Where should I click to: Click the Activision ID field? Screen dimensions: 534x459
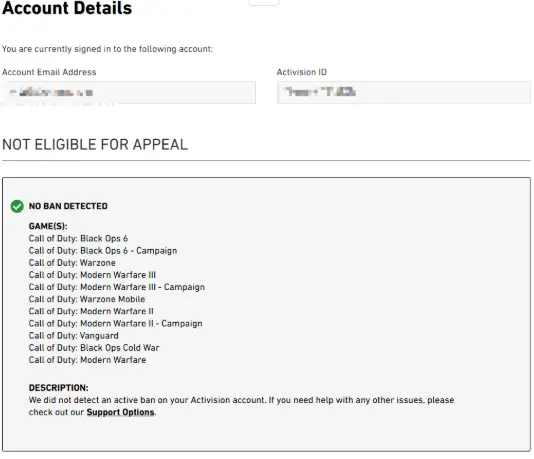pos(404,92)
